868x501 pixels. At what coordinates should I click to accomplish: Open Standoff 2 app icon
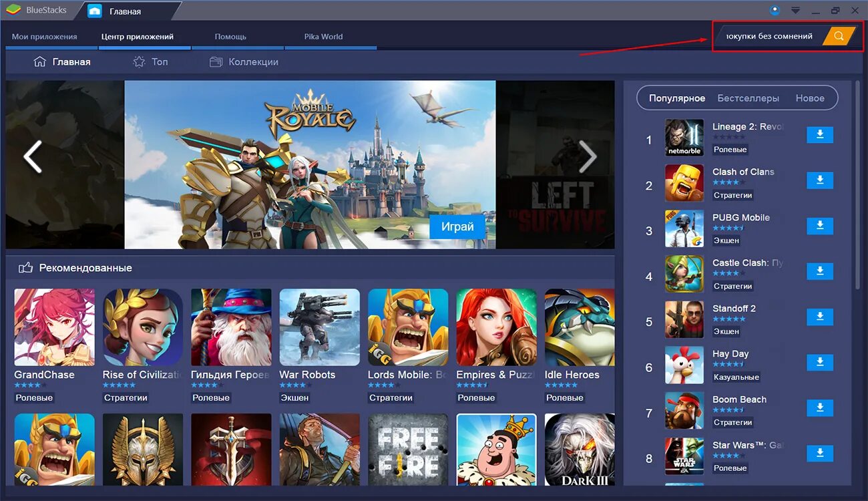point(684,319)
